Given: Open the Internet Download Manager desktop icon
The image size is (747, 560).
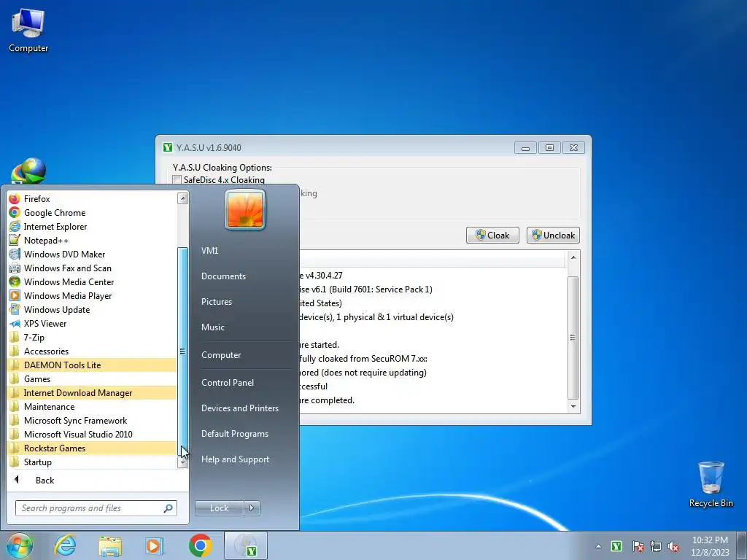Looking at the screenshot, I should (28, 171).
